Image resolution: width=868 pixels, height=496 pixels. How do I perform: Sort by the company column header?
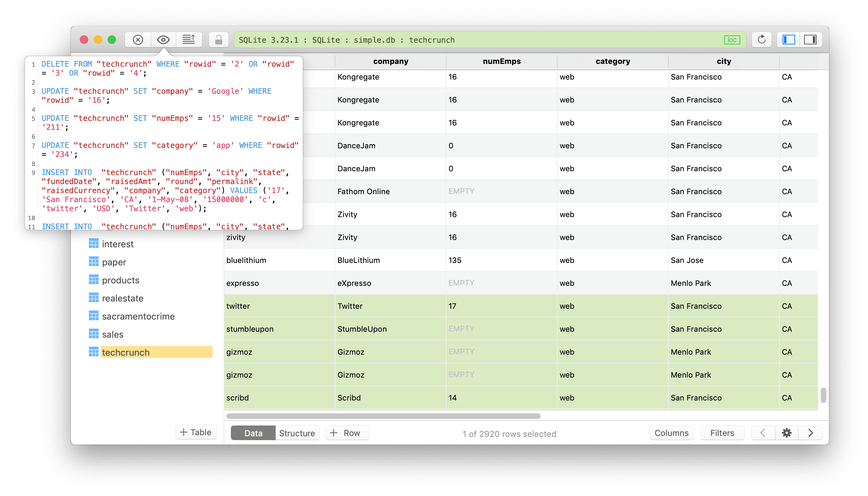click(391, 61)
